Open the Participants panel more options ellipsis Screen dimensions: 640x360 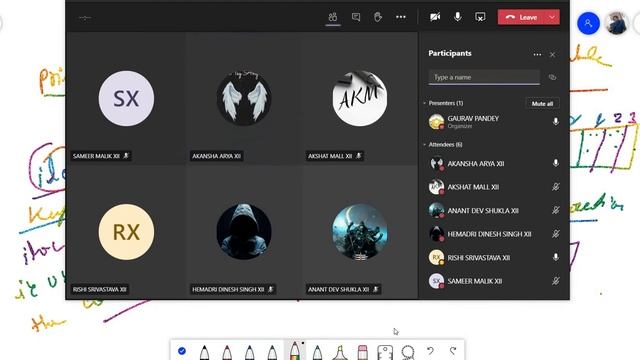(x=537, y=54)
